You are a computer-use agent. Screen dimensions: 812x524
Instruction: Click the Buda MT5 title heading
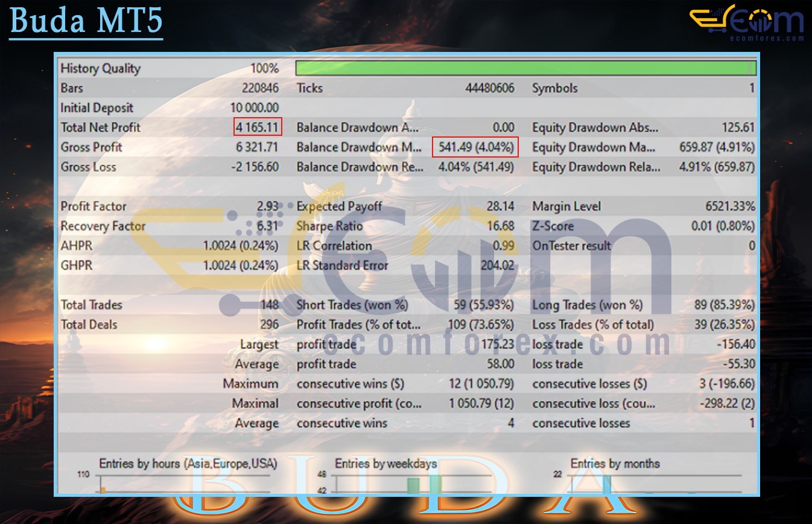(x=86, y=21)
